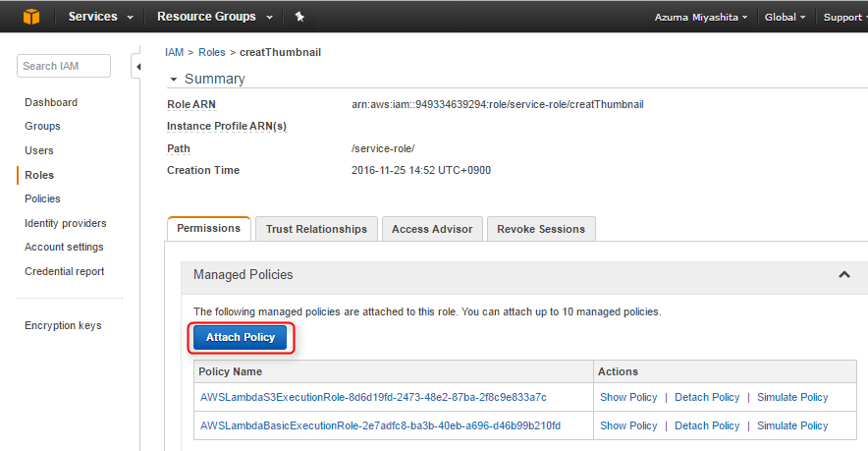Click Detach Policy for AWSLambdaBasicExecutionRole

(x=707, y=425)
